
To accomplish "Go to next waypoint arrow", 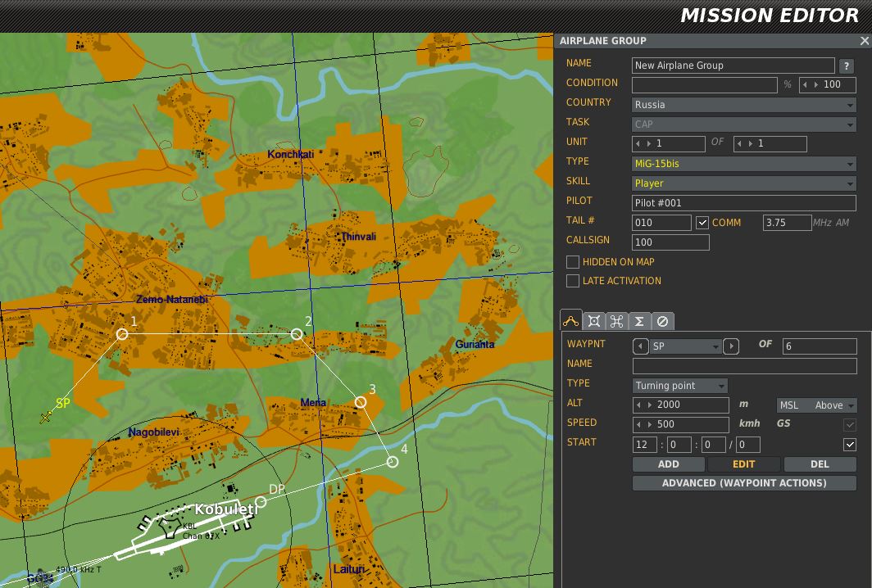I will pos(731,346).
